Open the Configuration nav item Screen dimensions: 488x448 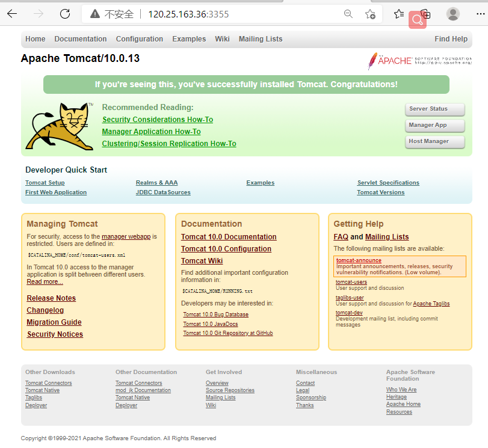[140, 39]
